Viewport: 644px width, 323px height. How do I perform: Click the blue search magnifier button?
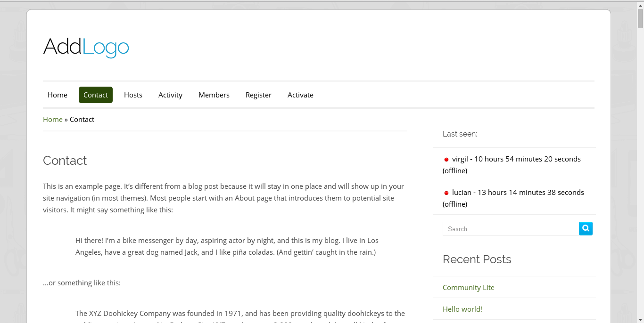coord(586,228)
